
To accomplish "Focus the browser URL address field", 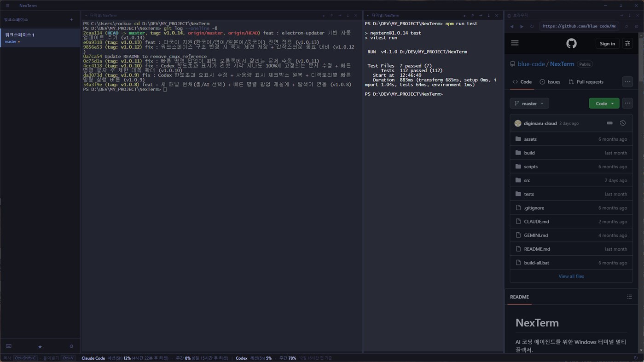I will (x=579, y=26).
